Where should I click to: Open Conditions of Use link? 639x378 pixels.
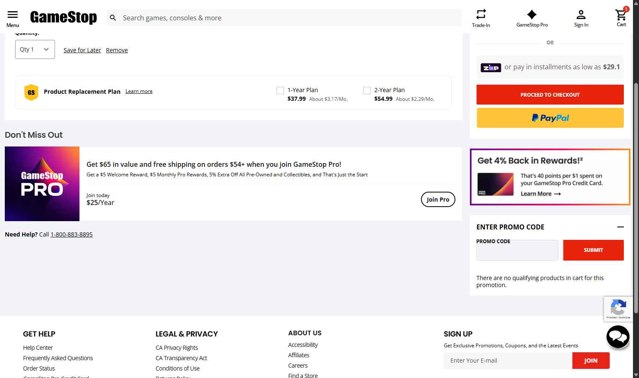[x=177, y=368]
